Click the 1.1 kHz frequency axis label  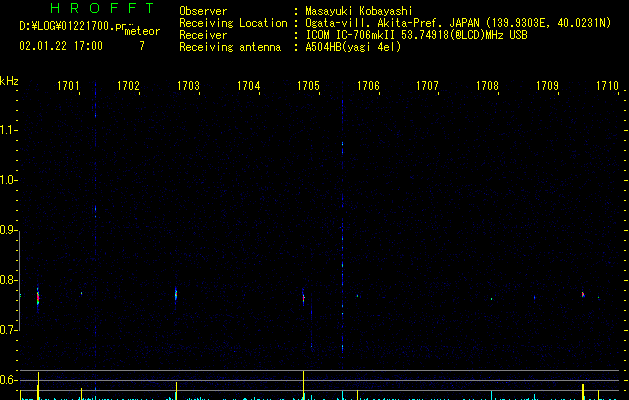tap(8, 130)
